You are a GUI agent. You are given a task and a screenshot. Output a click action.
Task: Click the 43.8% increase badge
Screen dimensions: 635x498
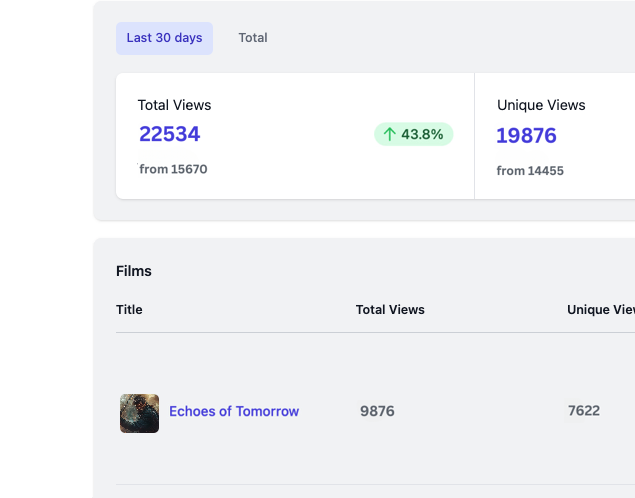413,134
